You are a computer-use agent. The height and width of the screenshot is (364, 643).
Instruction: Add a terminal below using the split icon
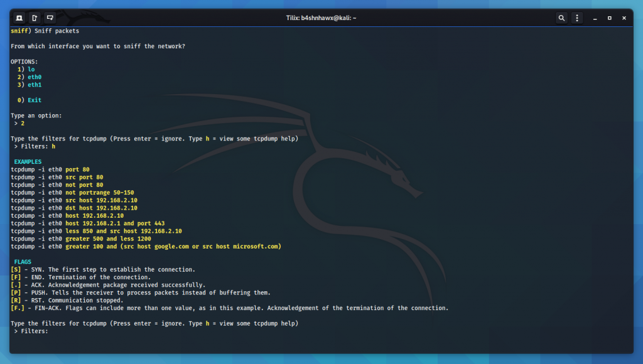click(50, 18)
